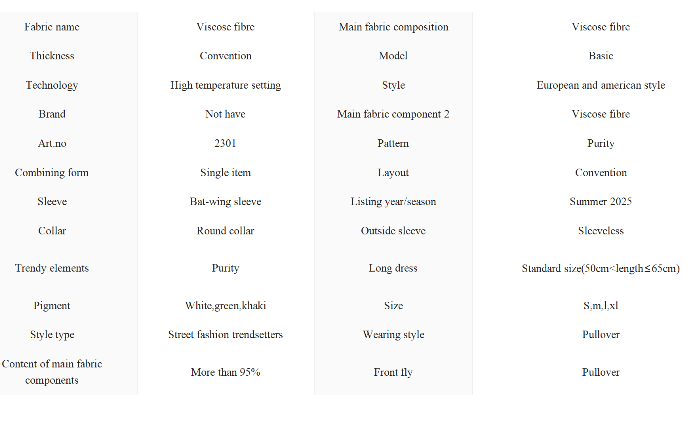Click the "Street fashion trendsetters" cell

click(x=225, y=334)
